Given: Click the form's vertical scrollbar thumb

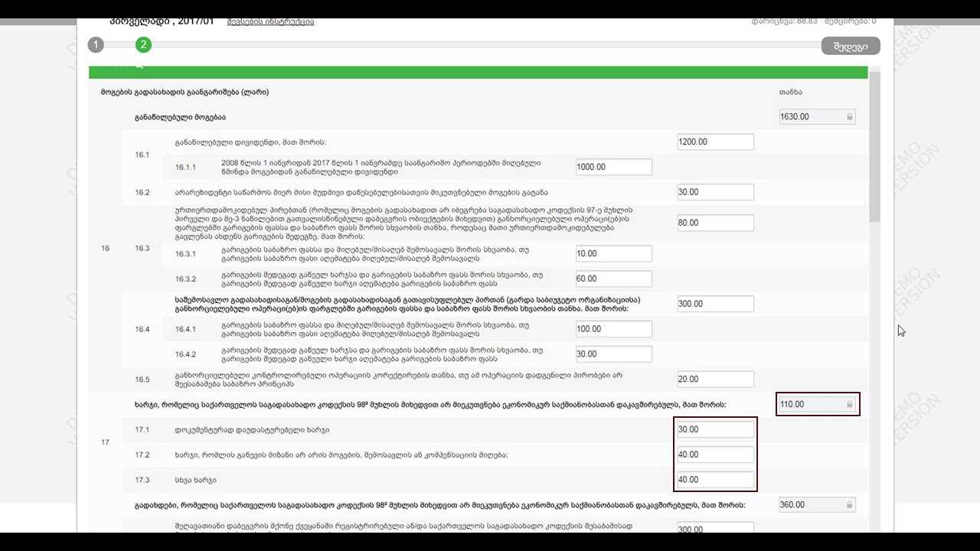Looking at the screenshot, I should tap(874, 145).
